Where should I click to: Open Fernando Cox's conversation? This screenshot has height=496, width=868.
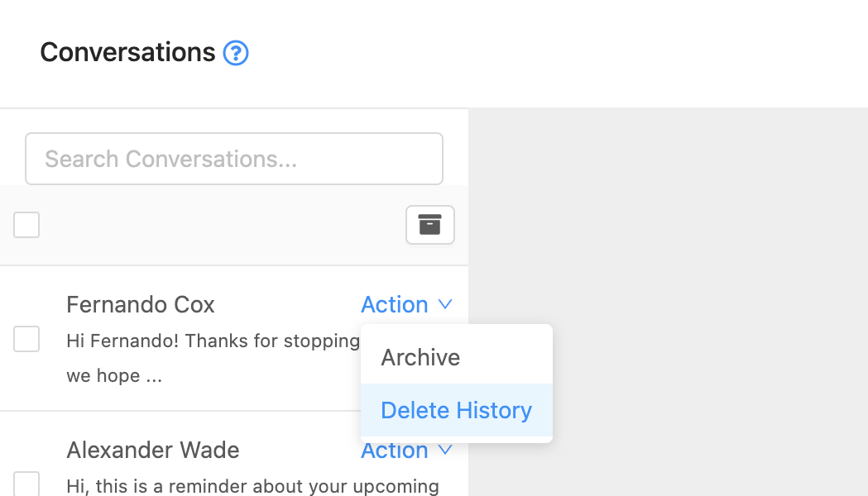pyautogui.click(x=140, y=304)
